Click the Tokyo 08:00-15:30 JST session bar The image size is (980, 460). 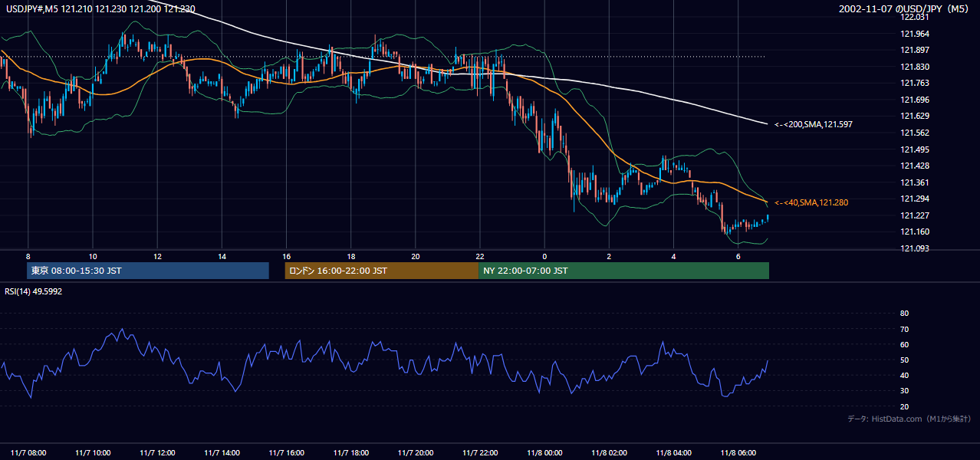pos(148,271)
